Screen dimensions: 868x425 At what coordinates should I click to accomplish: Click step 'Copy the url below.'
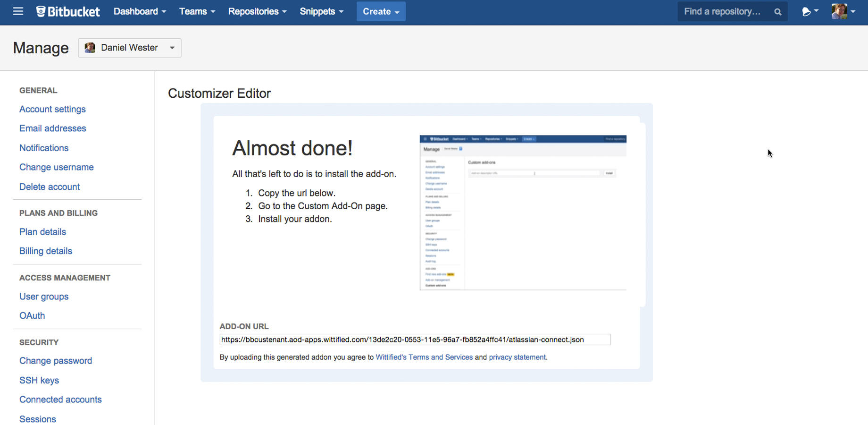tap(297, 193)
